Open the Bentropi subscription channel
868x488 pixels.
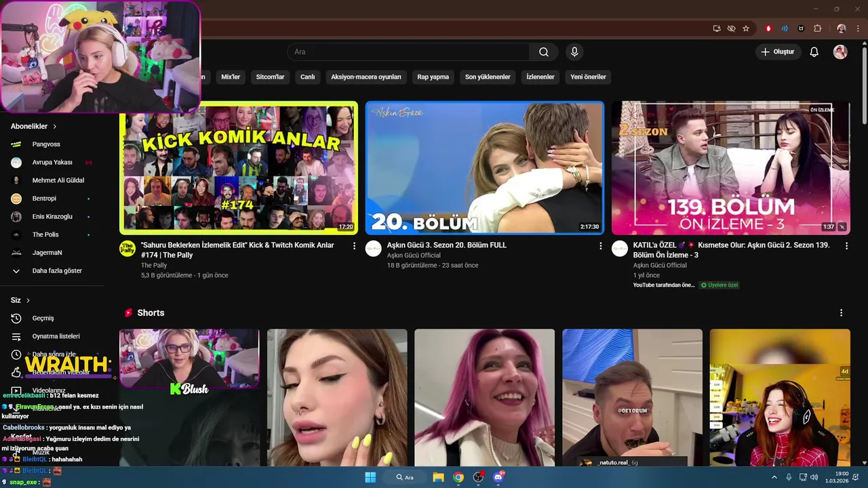click(44, 199)
